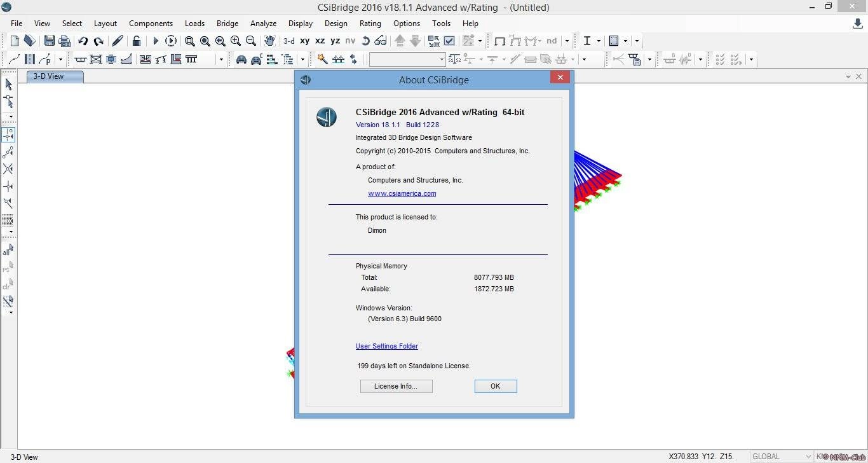Open the Bridge menu
The image size is (868, 463).
227,23
